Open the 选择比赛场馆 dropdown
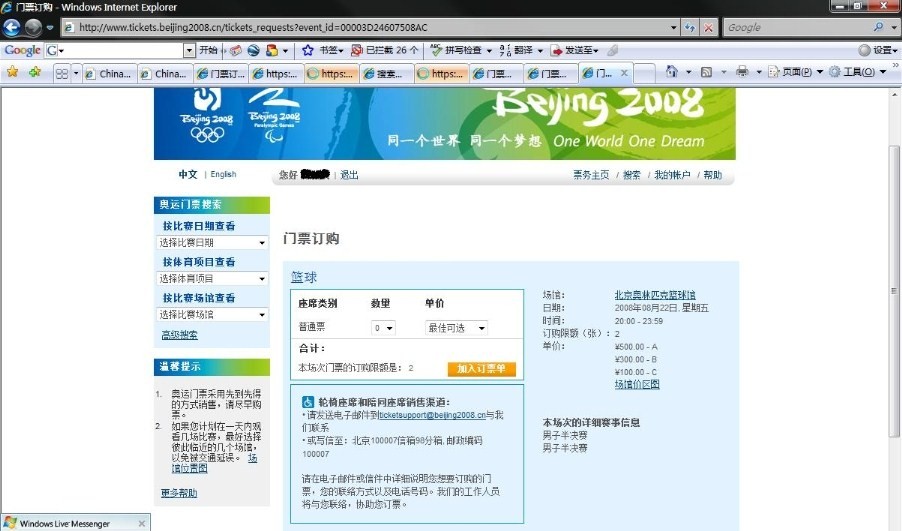902x531 pixels. click(x=214, y=315)
